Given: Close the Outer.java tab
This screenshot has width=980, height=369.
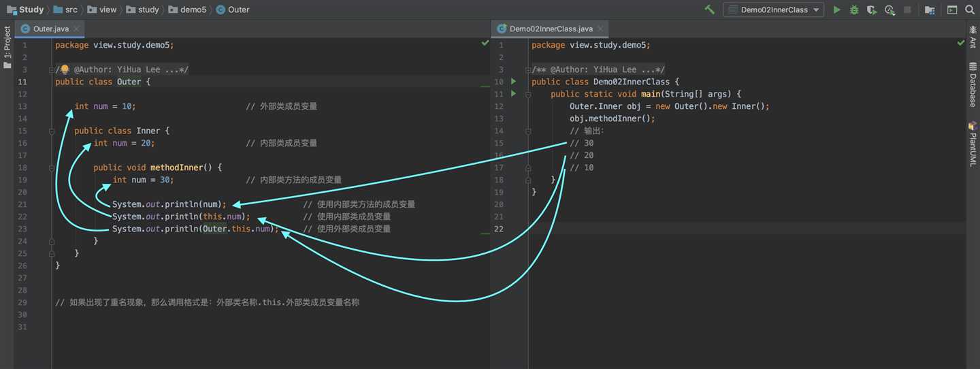Looking at the screenshot, I should (x=77, y=29).
